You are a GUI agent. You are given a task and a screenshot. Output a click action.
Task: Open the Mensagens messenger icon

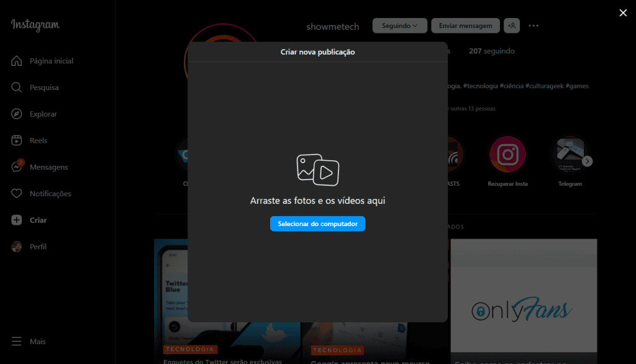click(17, 167)
